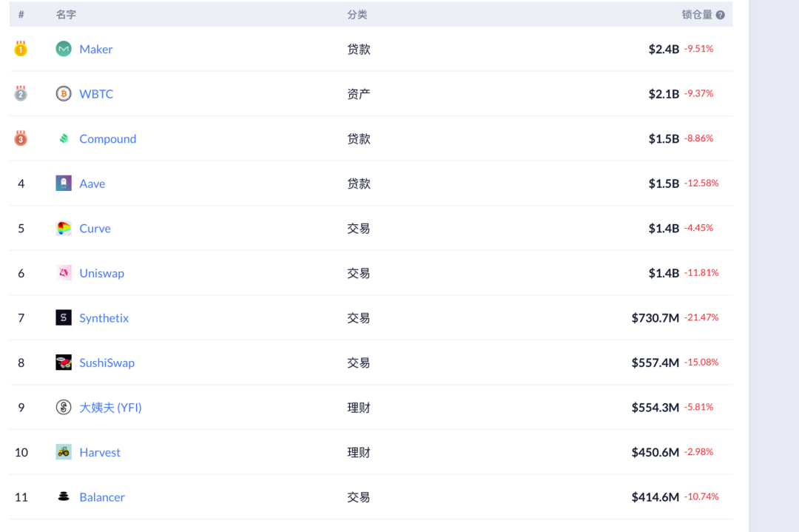This screenshot has width=799, height=532.
Task: Click the Curve rainbow icon
Action: click(64, 229)
